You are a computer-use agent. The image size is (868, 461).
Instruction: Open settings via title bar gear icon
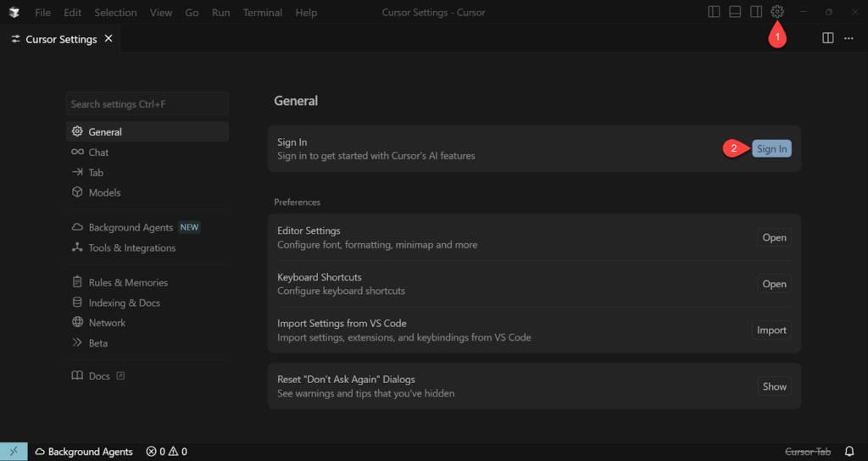(777, 12)
